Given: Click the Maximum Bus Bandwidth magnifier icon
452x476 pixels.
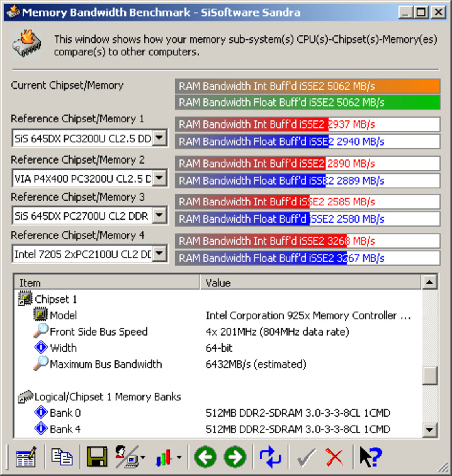Looking at the screenshot, I should tap(41, 363).
